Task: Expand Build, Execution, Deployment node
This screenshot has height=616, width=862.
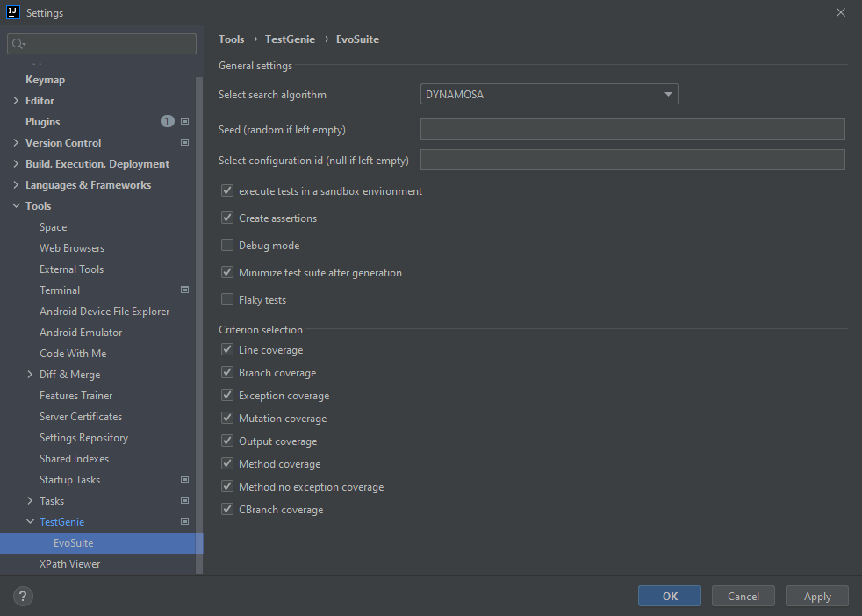Action: [16, 164]
